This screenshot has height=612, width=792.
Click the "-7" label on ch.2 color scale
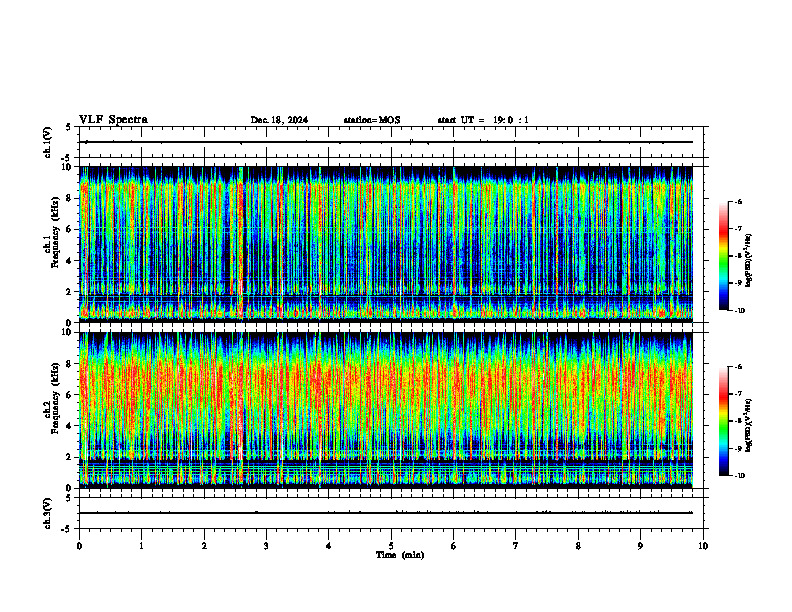[x=738, y=394]
